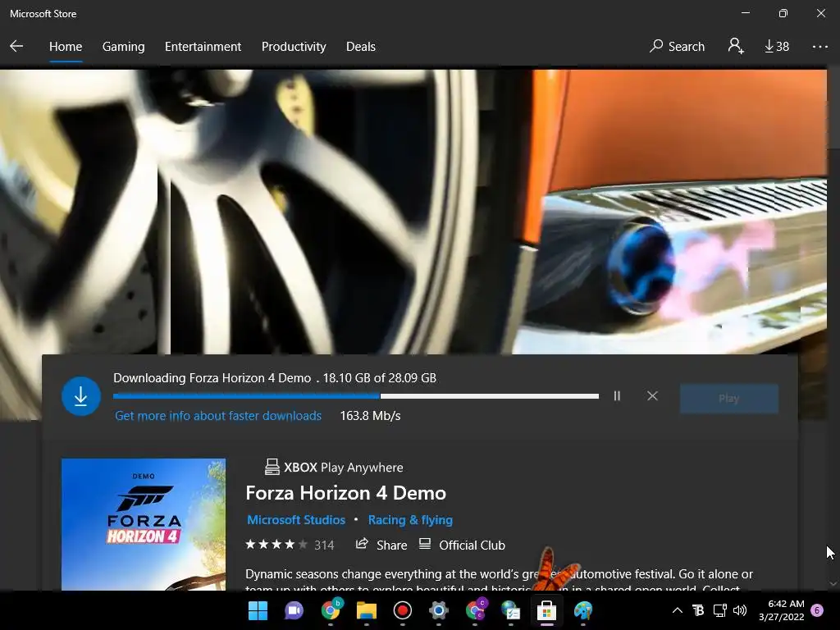
Task: Switch to the Gaming tab
Action: 123,47
